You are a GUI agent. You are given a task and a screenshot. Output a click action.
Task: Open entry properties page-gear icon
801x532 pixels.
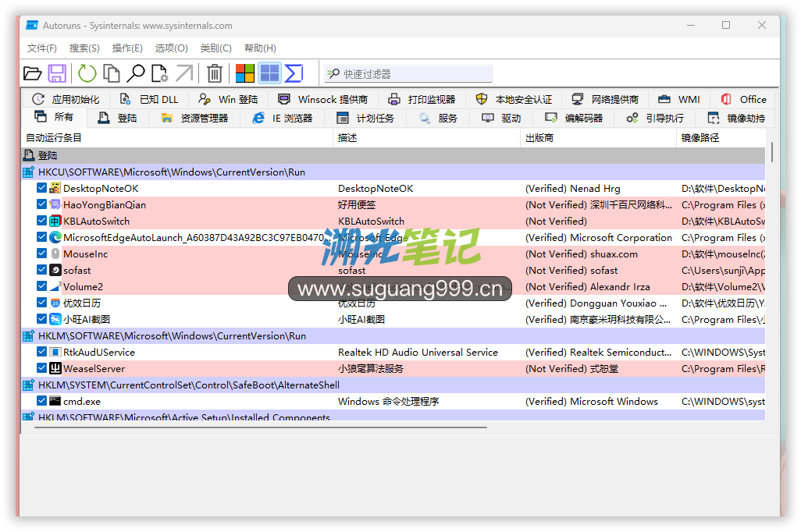coord(160,73)
